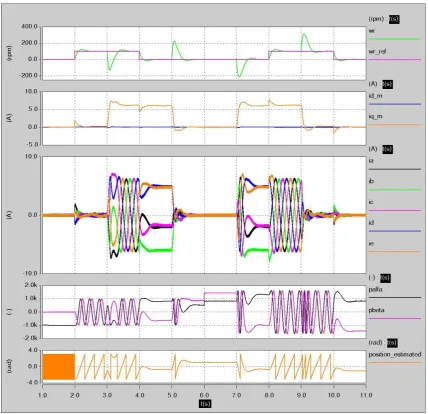Click the 3.0 x-axis tick label
The width and height of the screenshot is (428, 414).
[107, 395]
